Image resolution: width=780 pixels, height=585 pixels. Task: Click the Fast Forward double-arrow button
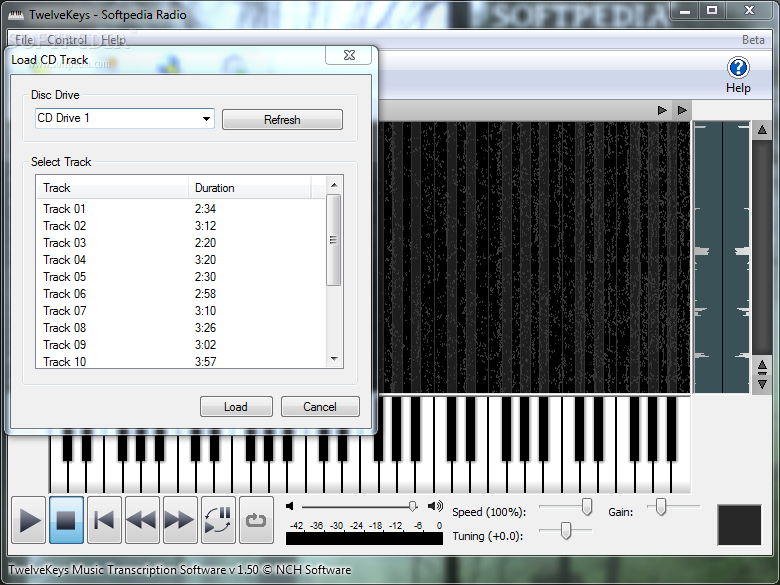tap(180, 520)
